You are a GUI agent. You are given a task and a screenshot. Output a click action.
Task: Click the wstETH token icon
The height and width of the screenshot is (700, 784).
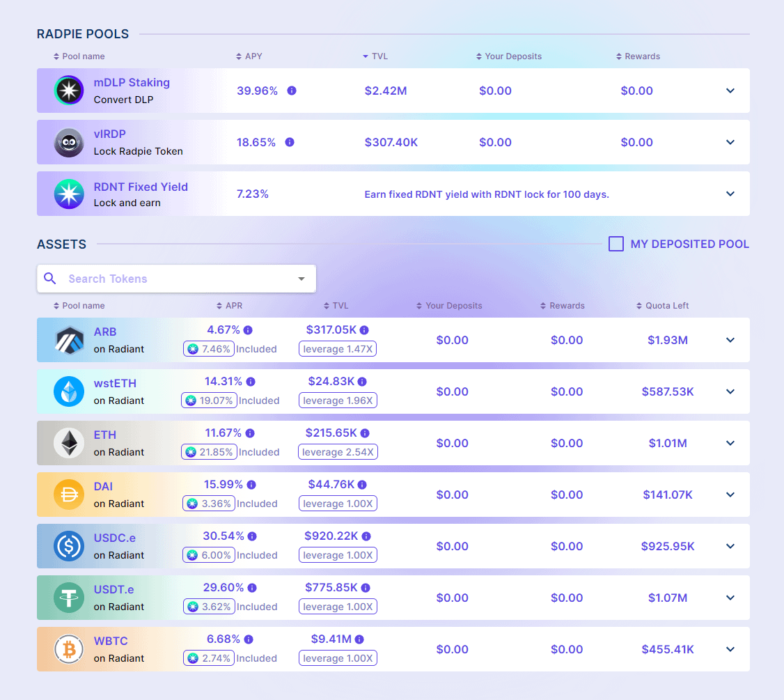(69, 391)
